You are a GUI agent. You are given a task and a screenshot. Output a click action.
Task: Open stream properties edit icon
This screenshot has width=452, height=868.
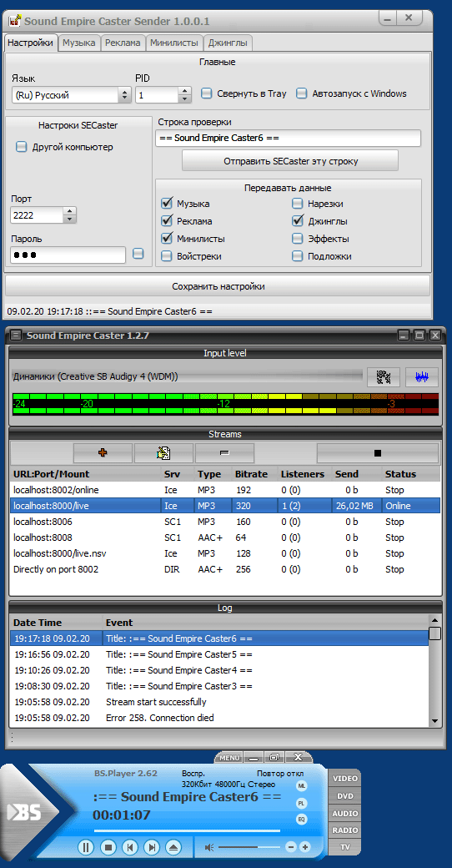pos(163,453)
